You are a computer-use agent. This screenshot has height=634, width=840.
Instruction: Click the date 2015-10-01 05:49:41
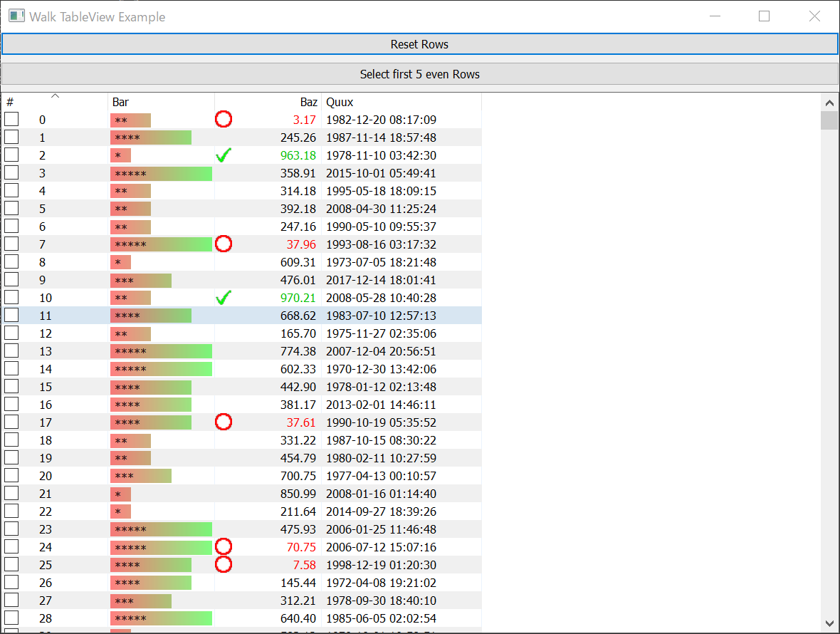click(381, 173)
